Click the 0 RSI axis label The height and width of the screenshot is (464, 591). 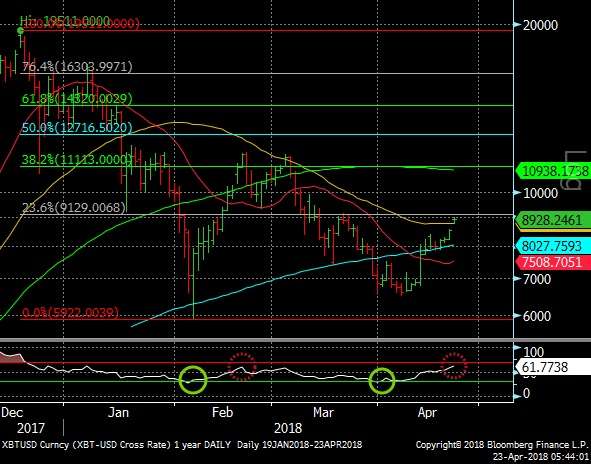526,393
